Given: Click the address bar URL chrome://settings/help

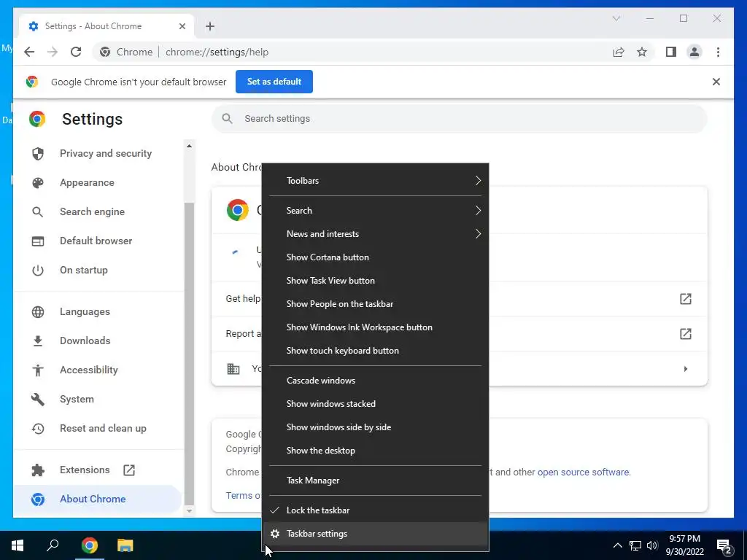Looking at the screenshot, I should pos(217,52).
